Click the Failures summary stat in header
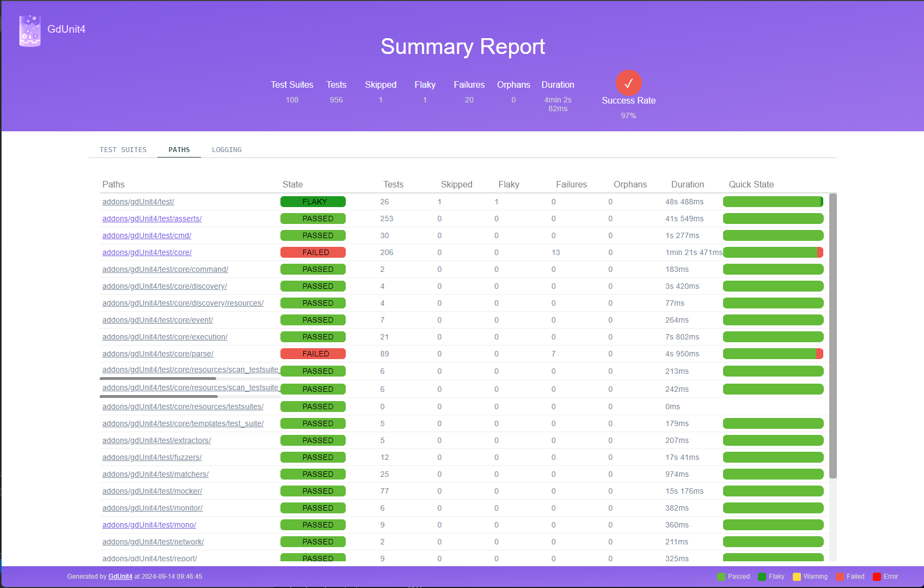The image size is (924, 588). pos(469,92)
